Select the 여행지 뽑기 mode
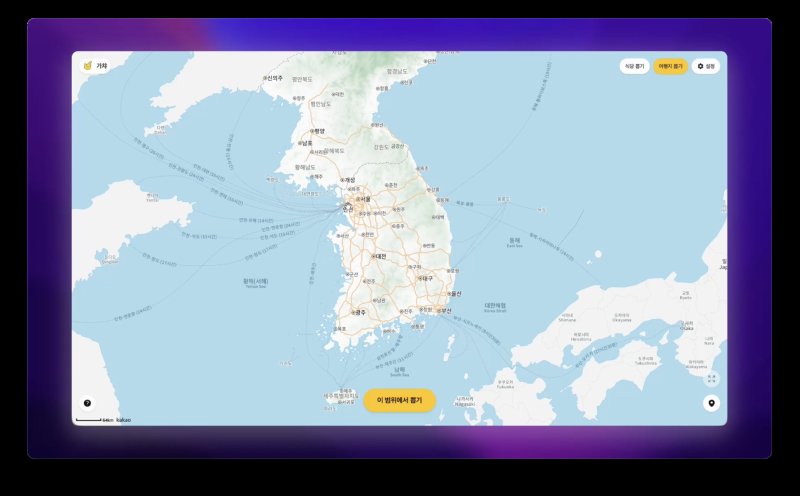This screenshot has height=496, width=800. click(x=670, y=66)
